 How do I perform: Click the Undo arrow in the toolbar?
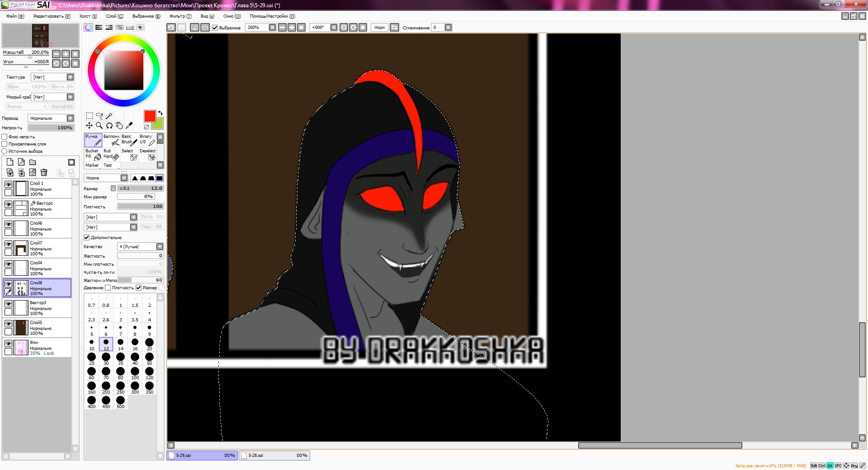(171, 28)
